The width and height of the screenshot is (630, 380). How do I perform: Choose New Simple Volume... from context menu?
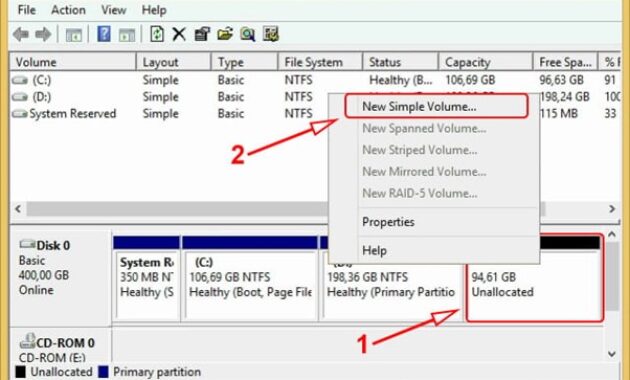click(436, 106)
